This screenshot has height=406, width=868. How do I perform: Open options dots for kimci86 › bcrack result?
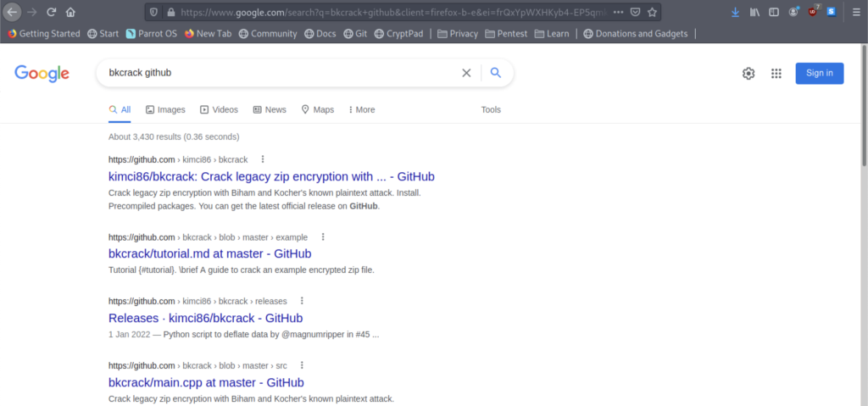[x=263, y=159]
